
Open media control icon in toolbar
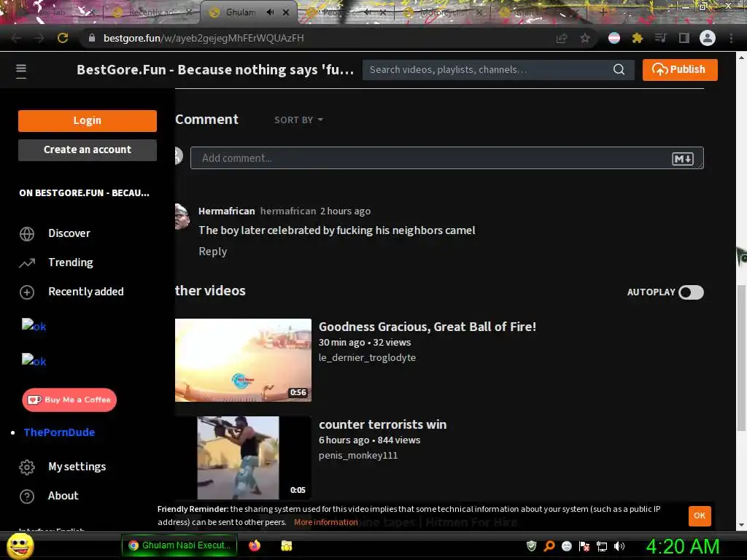tap(660, 38)
